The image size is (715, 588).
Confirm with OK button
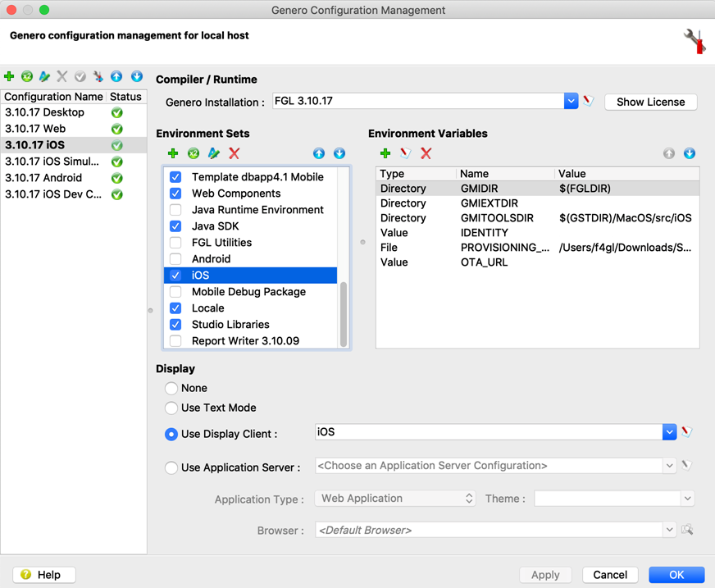pyautogui.click(x=676, y=574)
